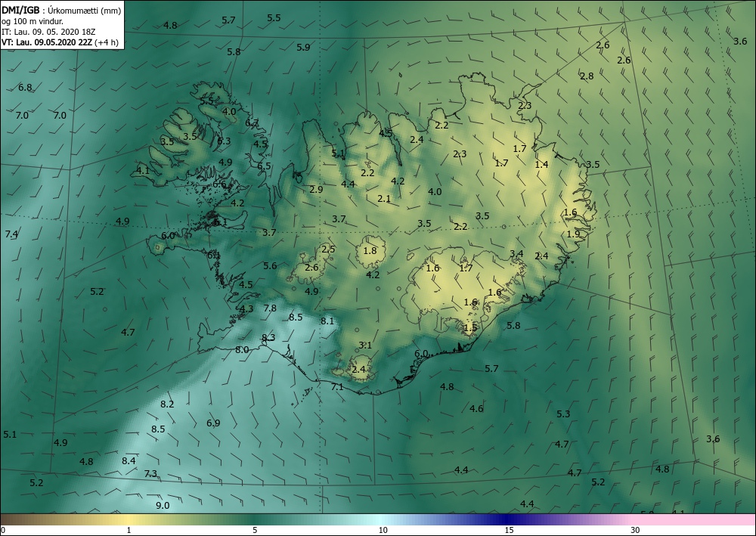
Task: Select the 7.1 value on the map
Action: pos(337,387)
